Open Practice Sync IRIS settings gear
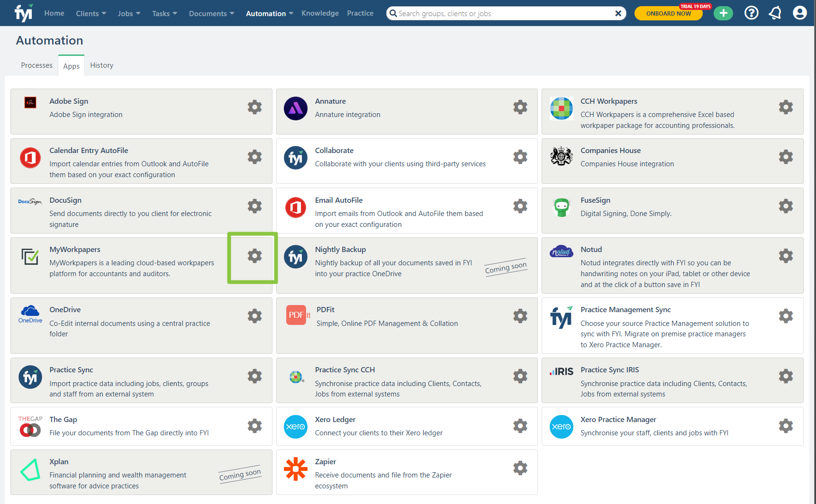This screenshot has height=504, width=816. [786, 376]
